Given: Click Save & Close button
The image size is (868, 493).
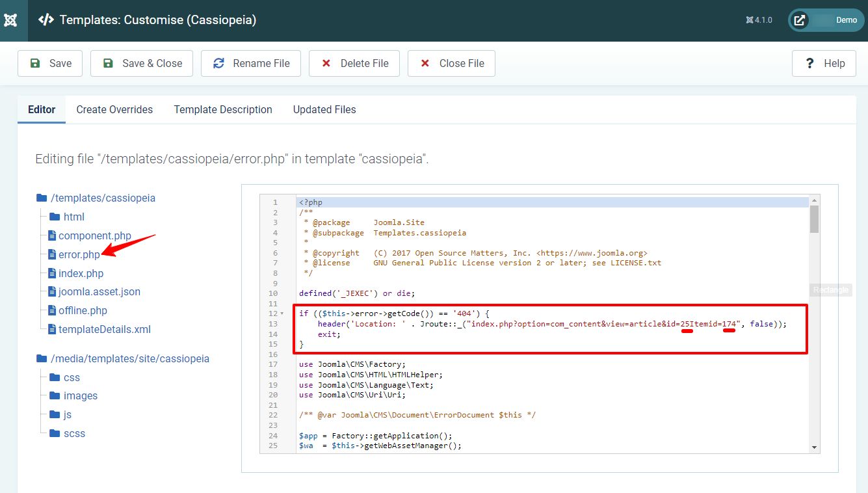Looking at the screenshot, I should pyautogui.click(x=142, y=63).
